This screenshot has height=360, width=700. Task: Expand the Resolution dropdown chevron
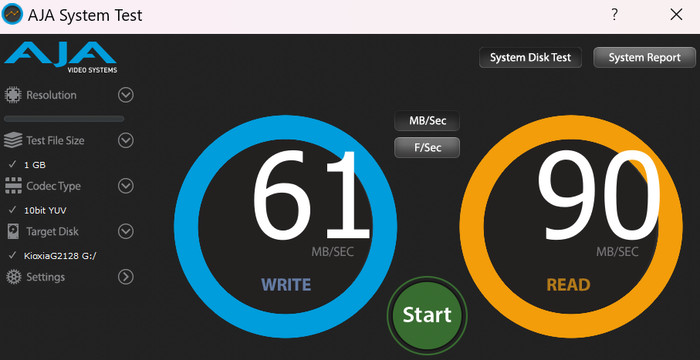[126, 95]
